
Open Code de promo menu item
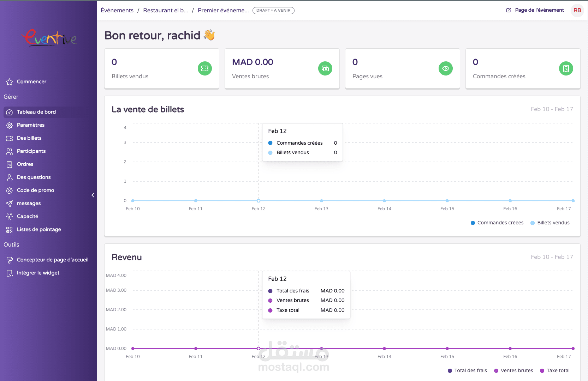(x=35, y=190)
